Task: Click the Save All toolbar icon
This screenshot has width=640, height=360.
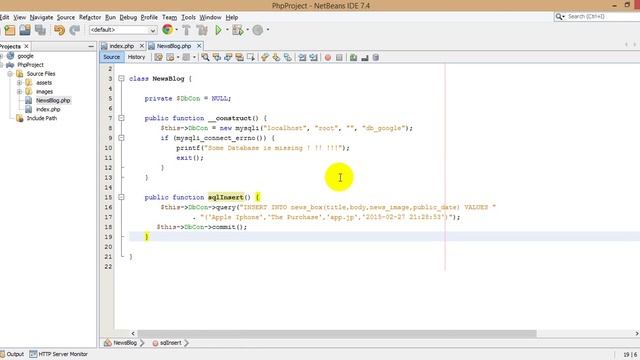Action: click(x=40, y=30)
